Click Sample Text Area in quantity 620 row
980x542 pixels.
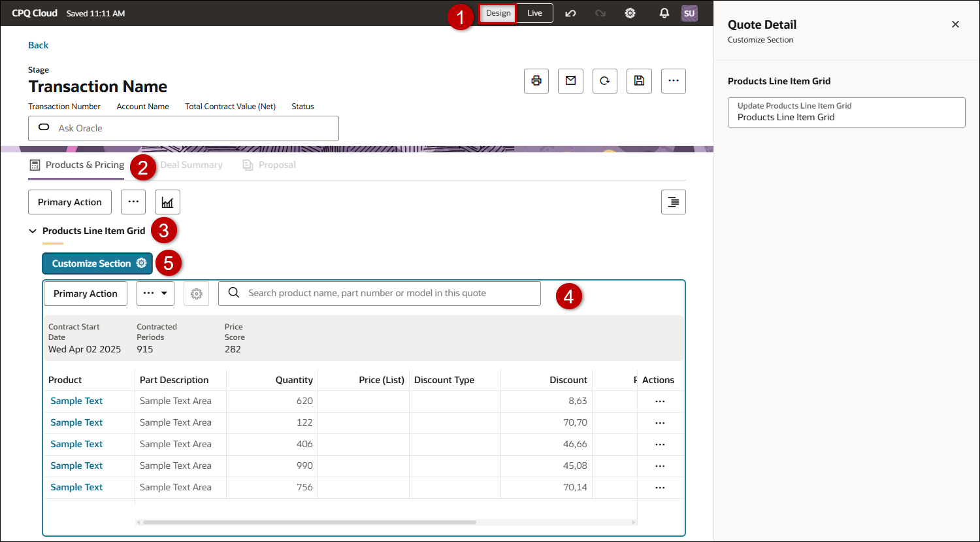point(176,401)
